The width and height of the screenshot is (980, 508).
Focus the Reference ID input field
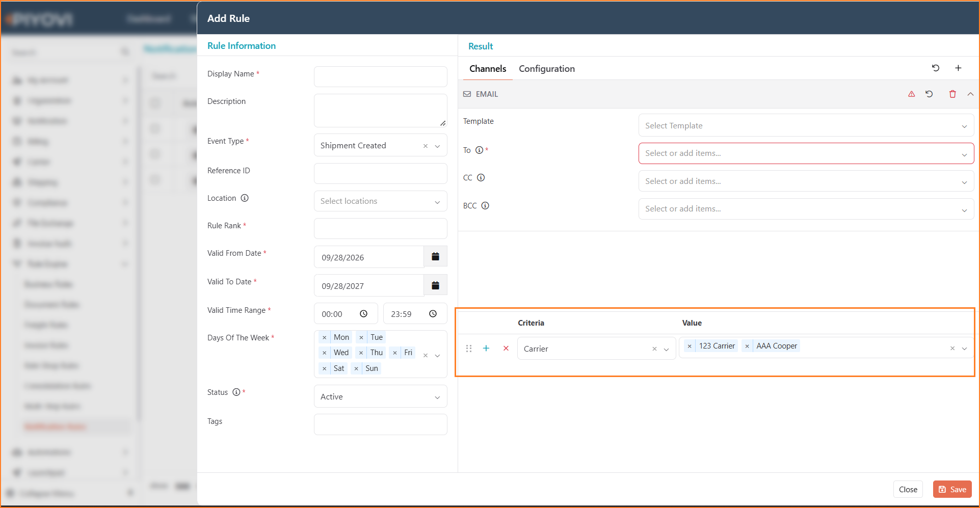pos(380,173)
